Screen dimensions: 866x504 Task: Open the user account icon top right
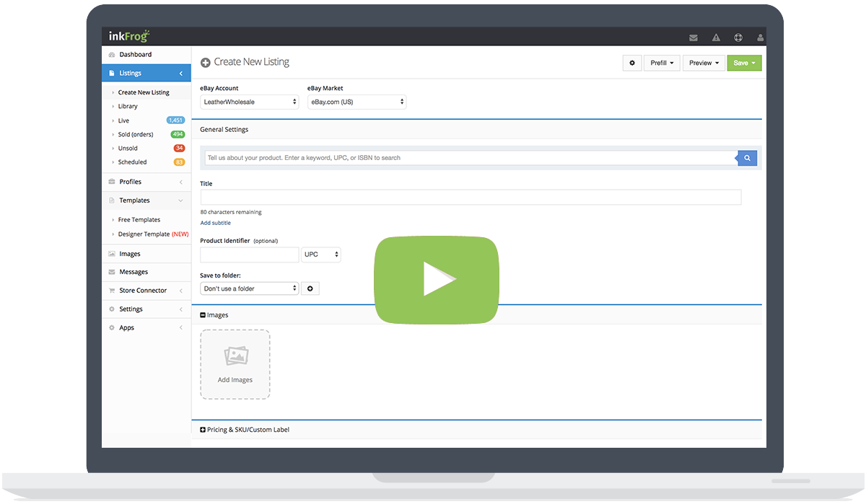point(760,37)
